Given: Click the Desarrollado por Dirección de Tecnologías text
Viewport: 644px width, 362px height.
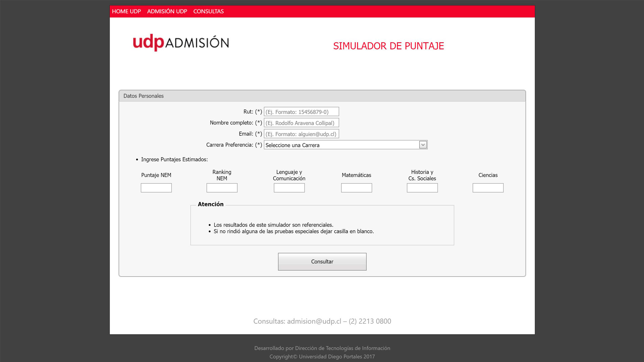Looking at the screenshot, I should click(322, 348).
